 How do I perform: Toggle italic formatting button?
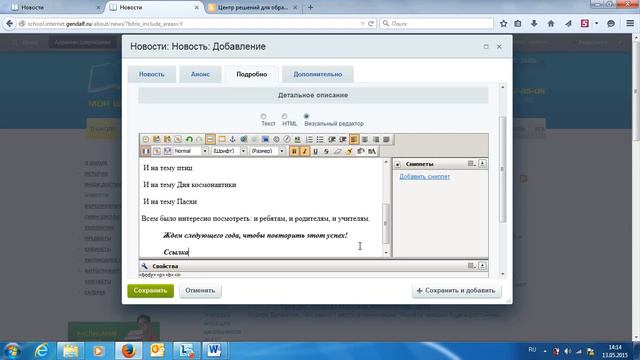point(304,151)
